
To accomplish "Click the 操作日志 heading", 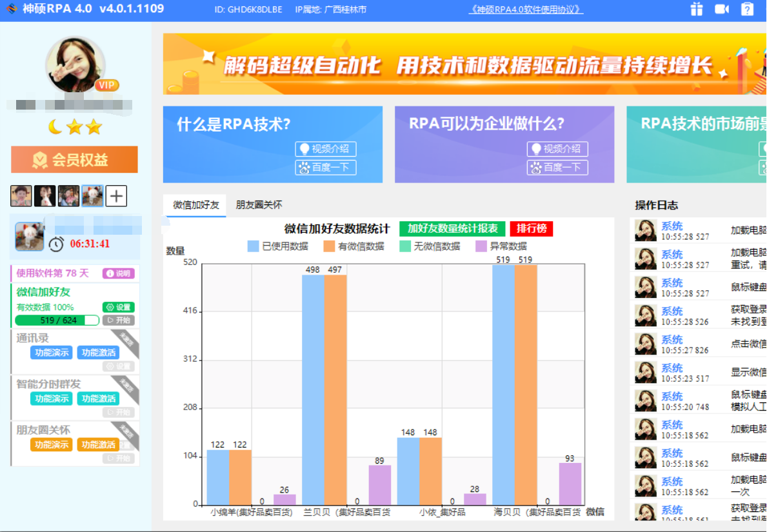I will pyautogui.click(x=657, y=205).
